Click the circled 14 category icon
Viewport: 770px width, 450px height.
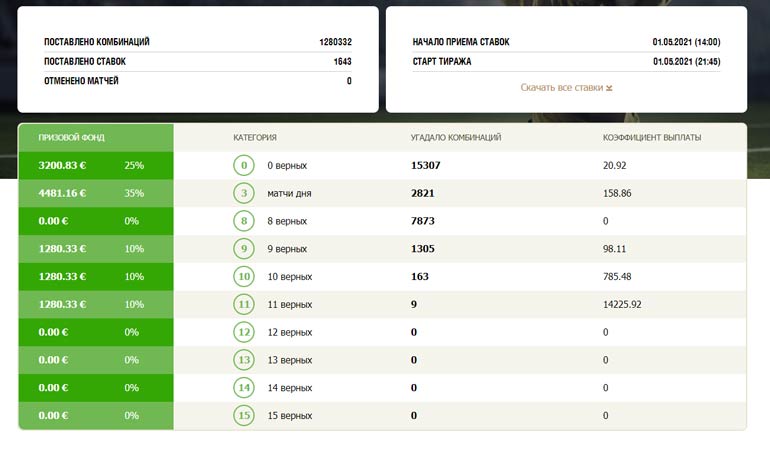coord(244,388)
